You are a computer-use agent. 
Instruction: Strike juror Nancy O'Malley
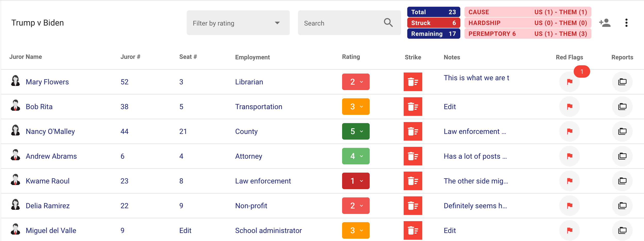pos(413,131)
